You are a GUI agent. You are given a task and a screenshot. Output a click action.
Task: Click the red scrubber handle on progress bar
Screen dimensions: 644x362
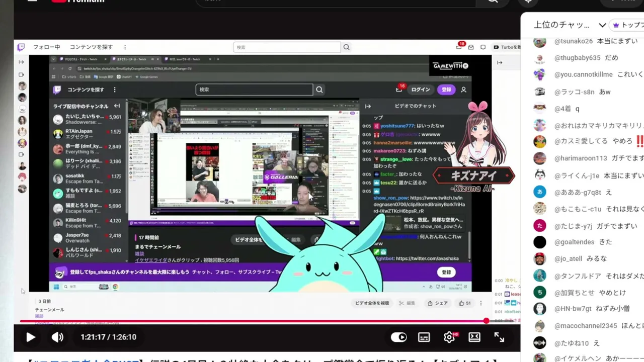click(x=486, y=321)
